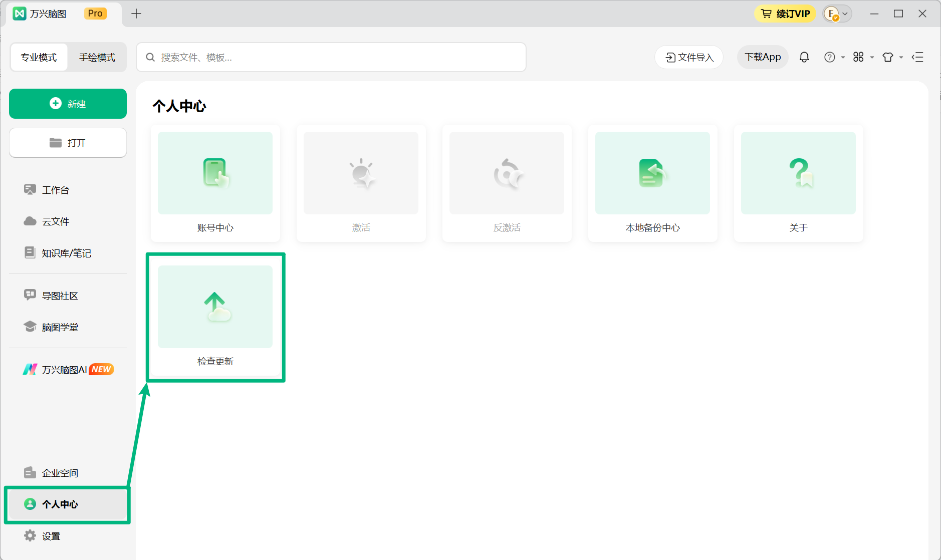Image resolution: width=941 pixels, height=560 pixels.
Task: Open 脑图学堂 in sidebar
Action: [x=68, y=327]
